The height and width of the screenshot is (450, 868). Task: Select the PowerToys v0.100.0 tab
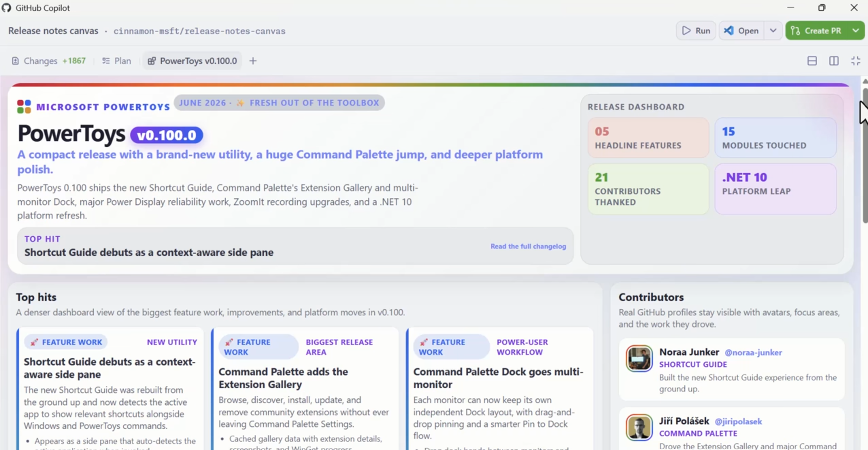tap(193, 61)
